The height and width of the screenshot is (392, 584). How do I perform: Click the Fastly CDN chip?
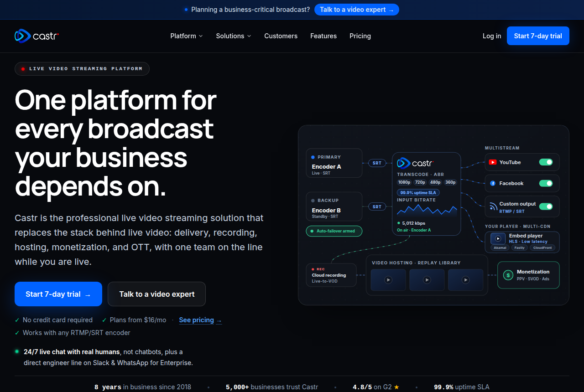519,248
